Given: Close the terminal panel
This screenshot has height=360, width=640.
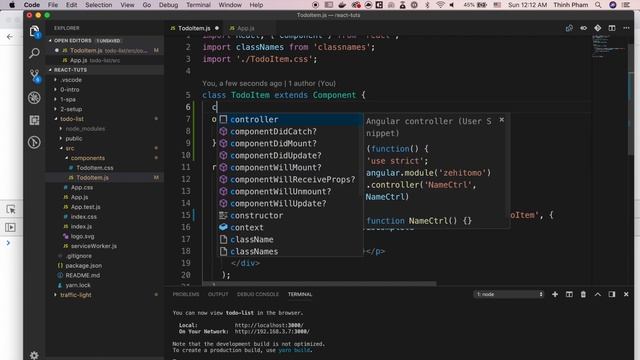Looking at the screenshot, I should click(x=626, y=294).
